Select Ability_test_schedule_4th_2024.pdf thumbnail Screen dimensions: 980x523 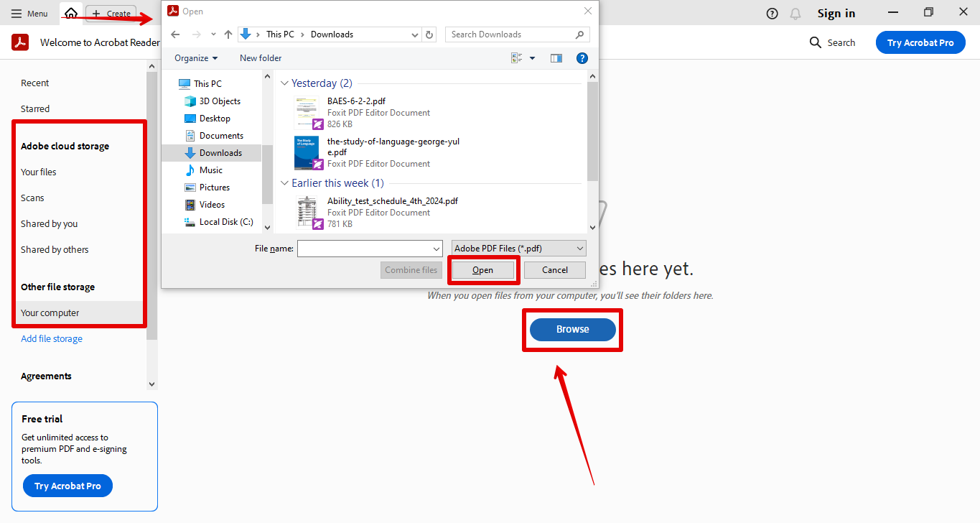tap(308, 213)
